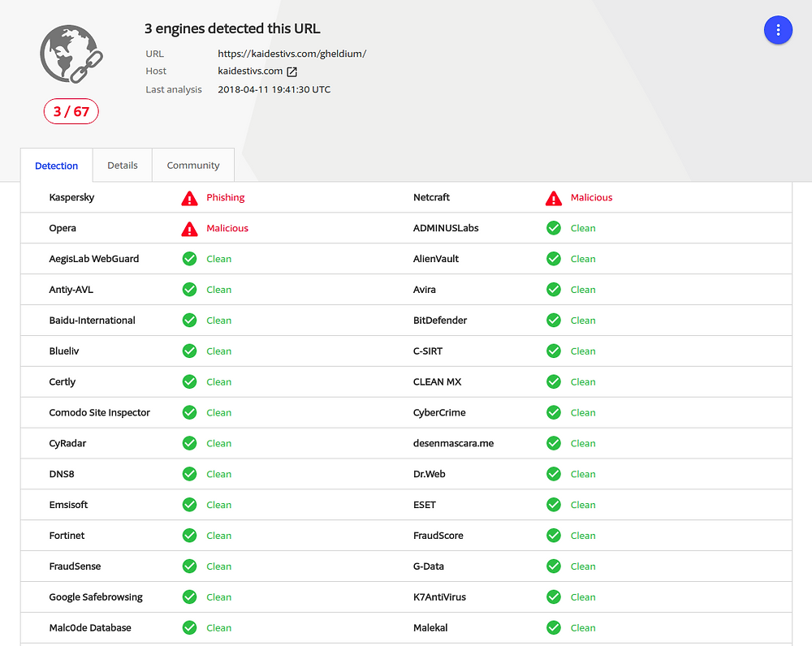Click the K7AntiVirus engine name
The height and width of the screenshot is (646, 812).
pos(439,596)
